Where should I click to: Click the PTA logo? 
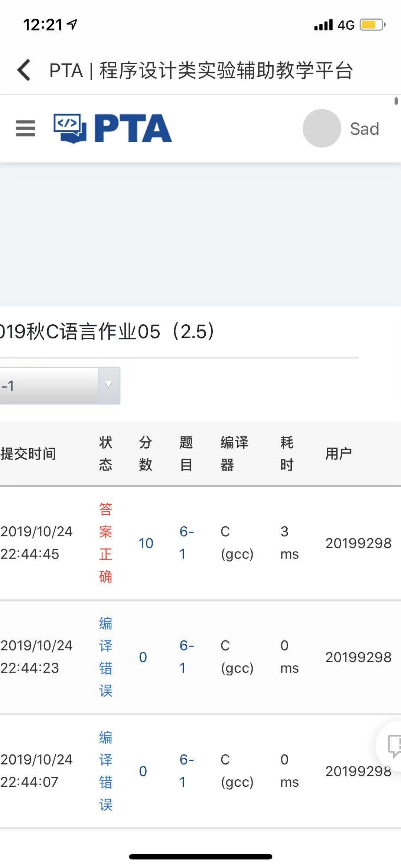(113, 128)
